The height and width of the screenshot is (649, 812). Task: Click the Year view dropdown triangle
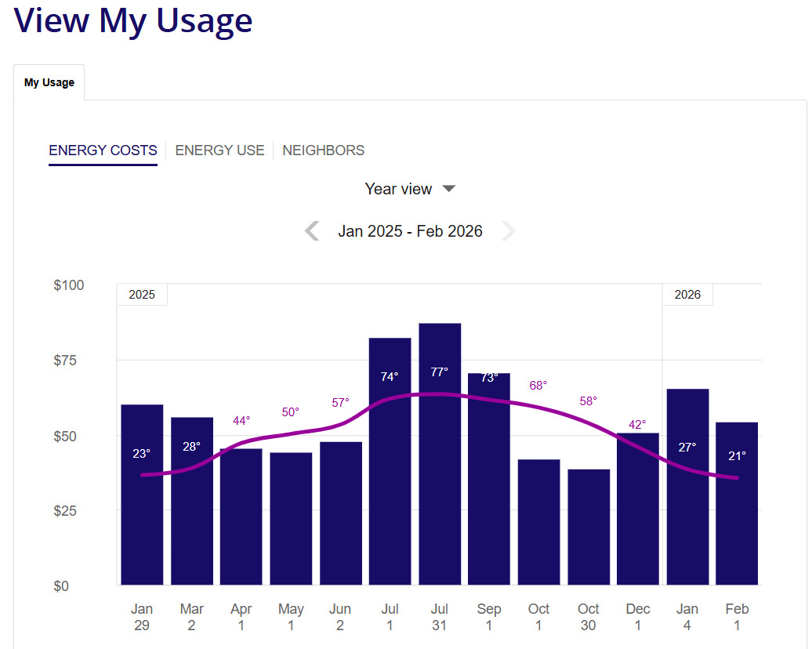[448, 189]
